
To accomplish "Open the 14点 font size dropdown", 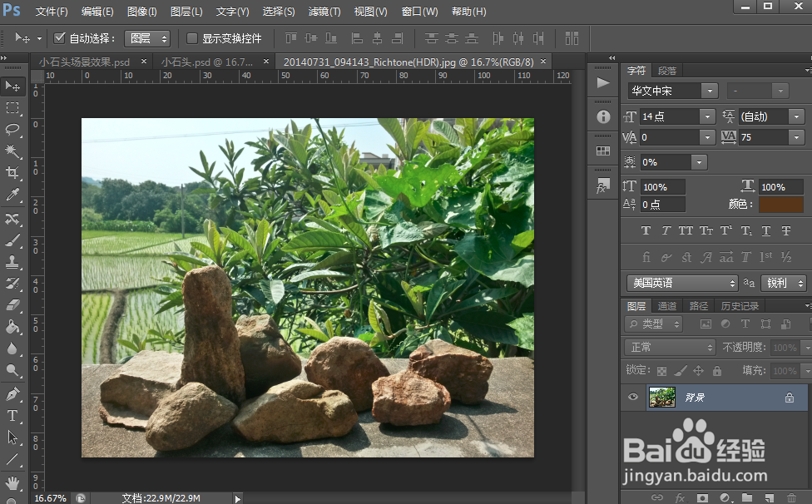I will (x=707, y=117).
